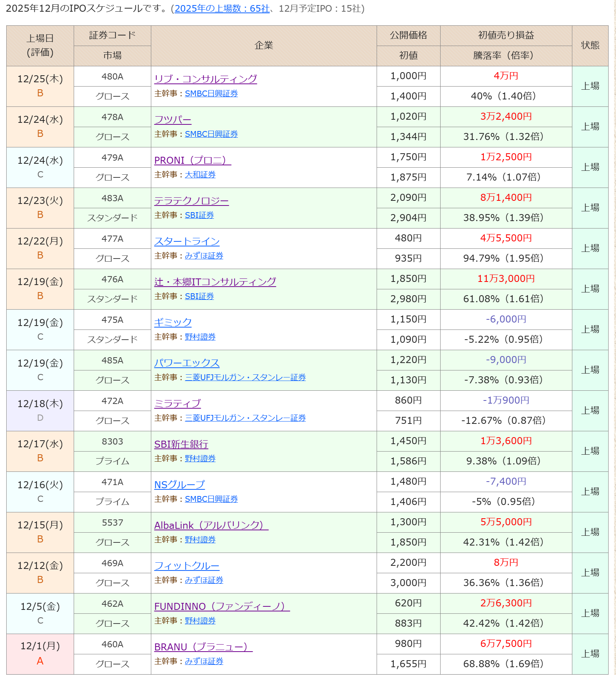Image resolution: width=616 pixels, height=675 pixels.
Task: Click 大和証券 lead underwriter link
Action: [x=200, y=175]
